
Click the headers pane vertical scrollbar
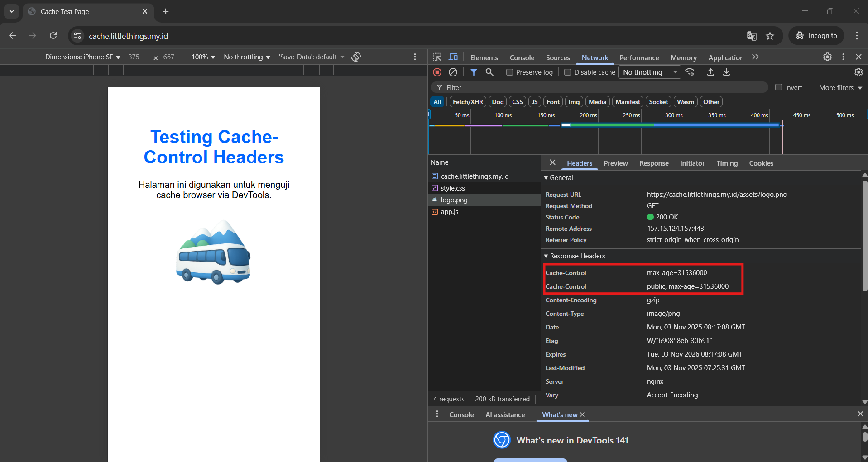864,235
